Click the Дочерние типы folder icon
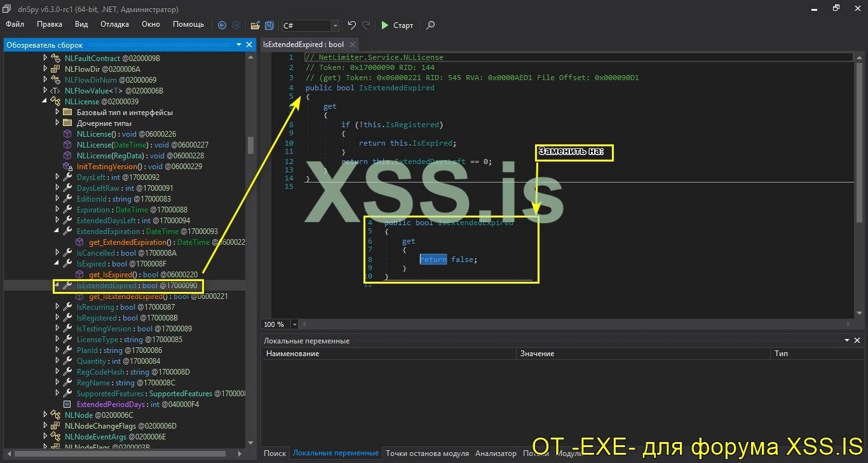Screen dimensions: 868x463 pos(67,123)
